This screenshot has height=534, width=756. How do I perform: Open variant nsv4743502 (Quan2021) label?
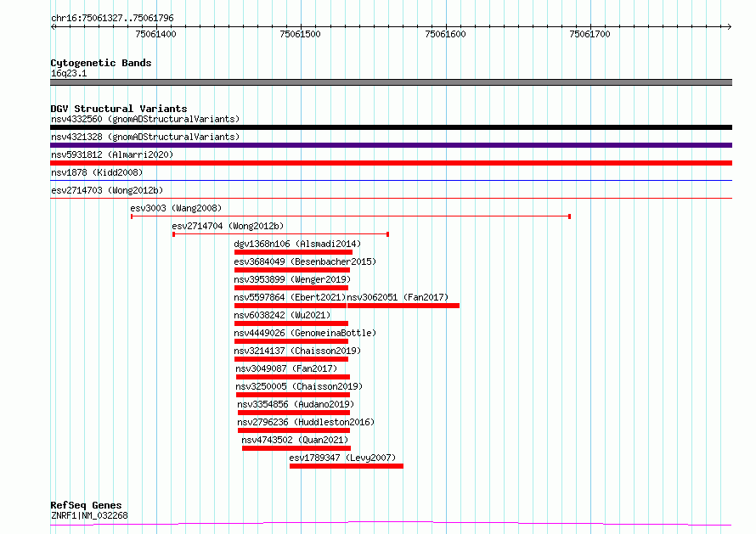pyautogui.click(x=295, y=440)
